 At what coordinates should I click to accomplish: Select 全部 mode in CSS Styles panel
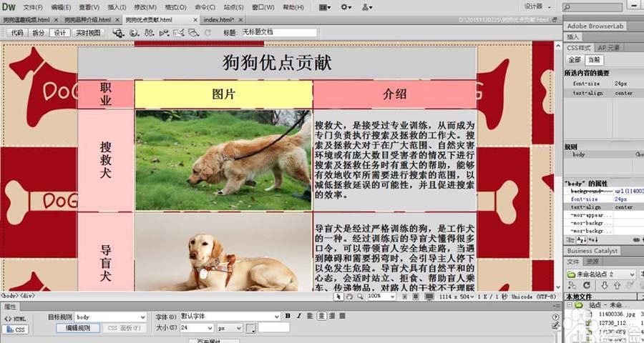574,60
